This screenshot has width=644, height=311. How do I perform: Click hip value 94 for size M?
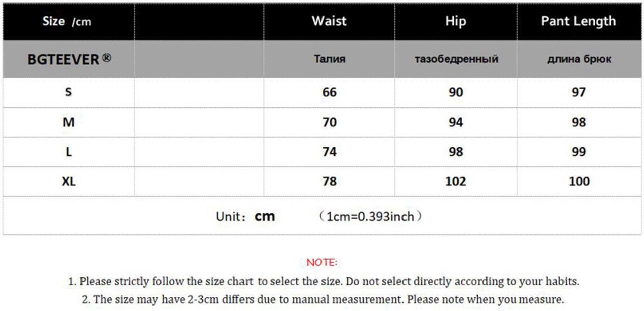(x=455, y=122)
